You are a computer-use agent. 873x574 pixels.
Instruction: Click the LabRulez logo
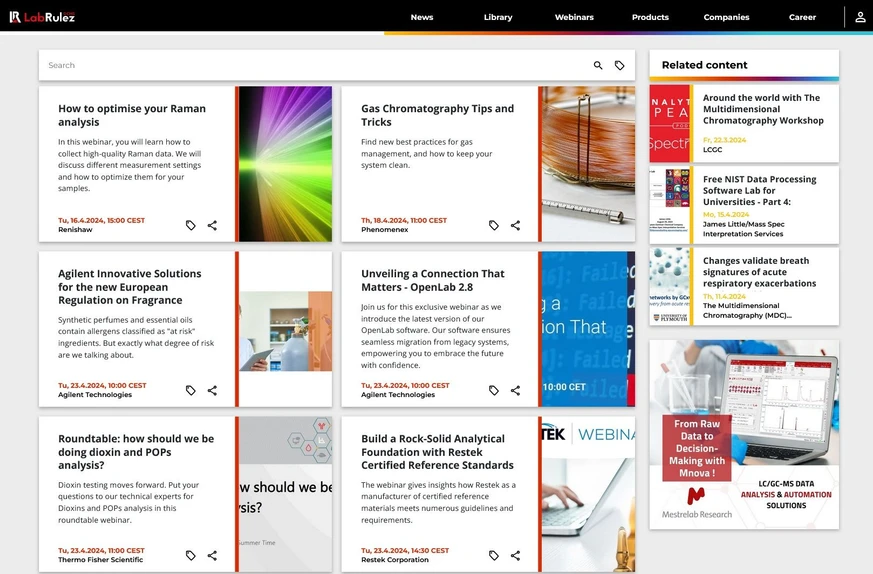[42, 17]
